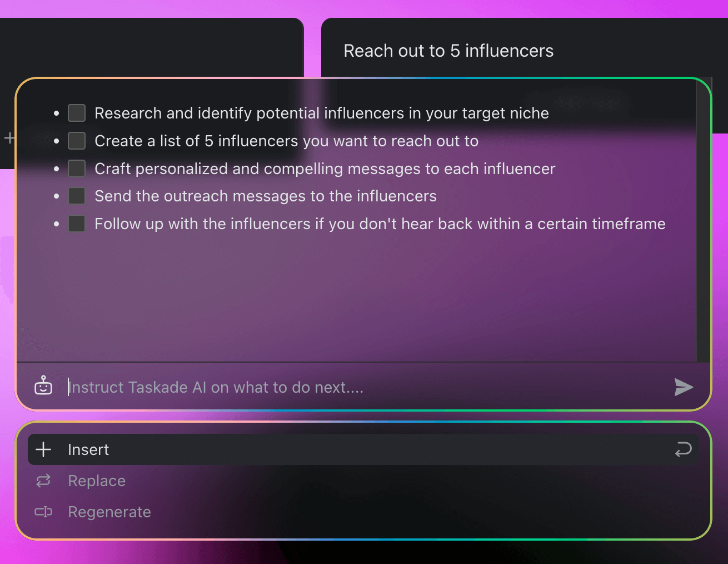Click the Replace loop-arrows icon

(43, 481)
